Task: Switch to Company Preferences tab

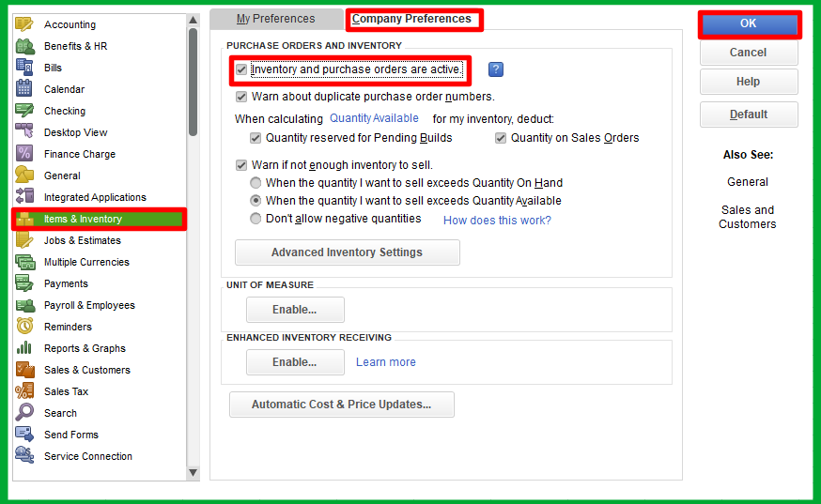Action: pos(412,19)
